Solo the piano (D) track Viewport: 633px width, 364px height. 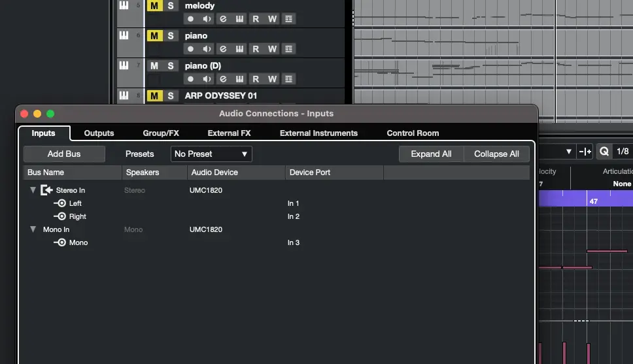point(171,66)
